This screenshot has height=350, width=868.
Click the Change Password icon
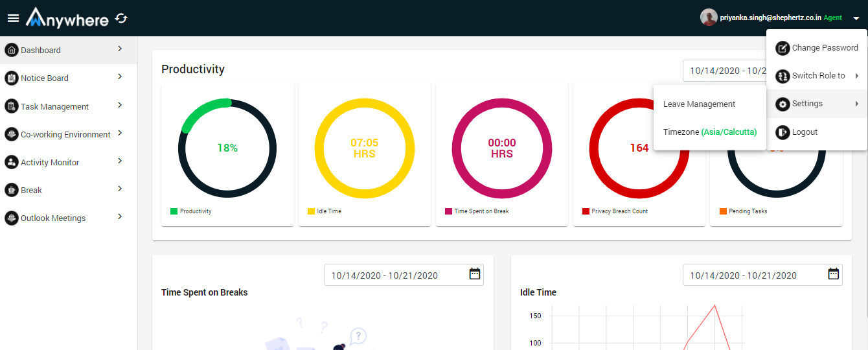tap(782, 48)
